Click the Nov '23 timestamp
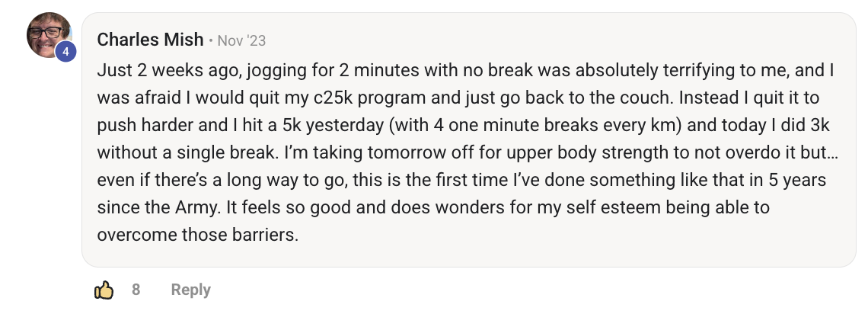This screenshot has height=314, width=868. [241, 40]
